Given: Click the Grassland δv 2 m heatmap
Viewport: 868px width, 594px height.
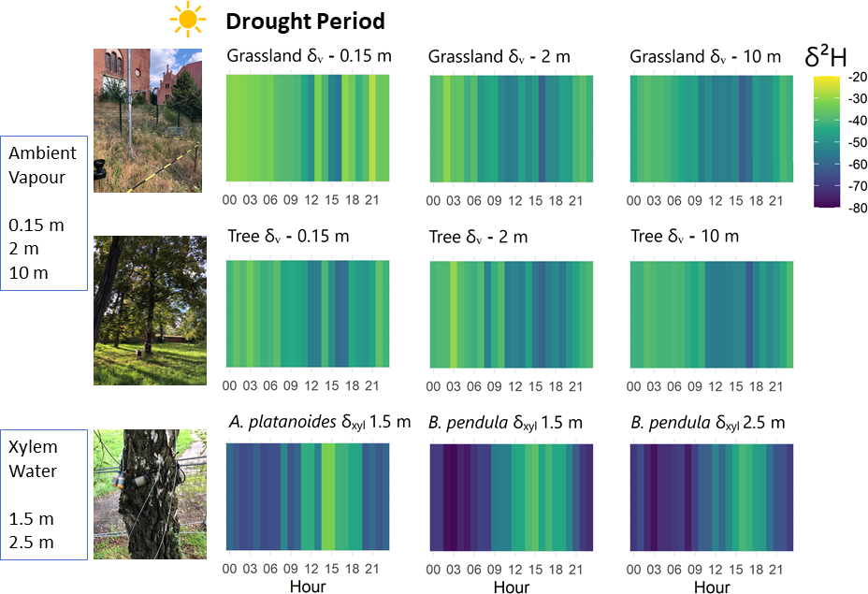Looking at the screenshot, I should (x=510, y=128).
